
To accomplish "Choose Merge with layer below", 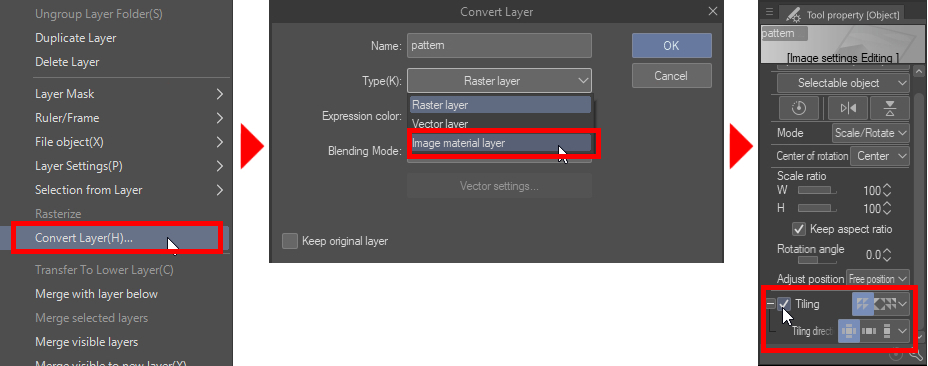I will (x=96, y=294).
